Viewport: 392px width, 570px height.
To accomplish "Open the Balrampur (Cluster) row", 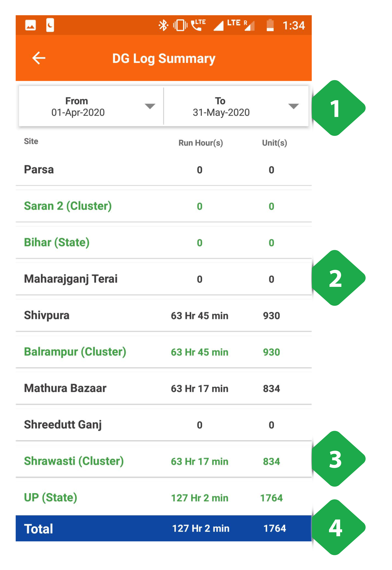I will pos(164,352).
